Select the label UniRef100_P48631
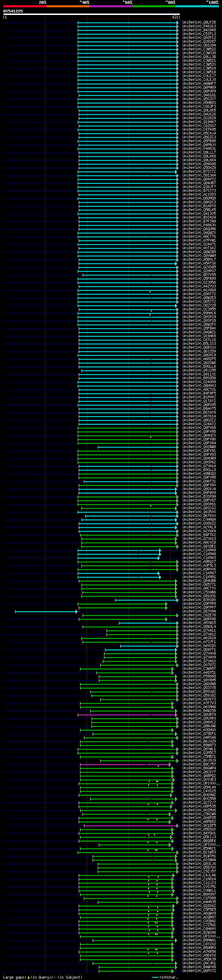This screenshot has height=980, width=222. 199,149
